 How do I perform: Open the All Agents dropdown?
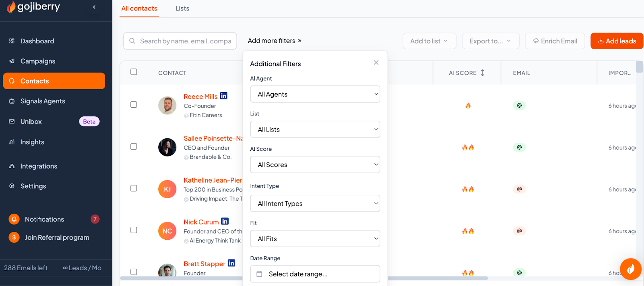(x=315, y=94)
